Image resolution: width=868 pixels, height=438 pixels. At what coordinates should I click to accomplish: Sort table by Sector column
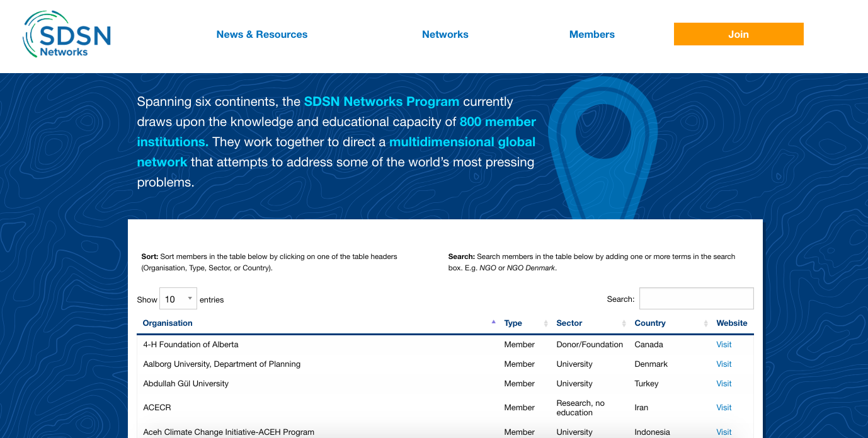591,323
